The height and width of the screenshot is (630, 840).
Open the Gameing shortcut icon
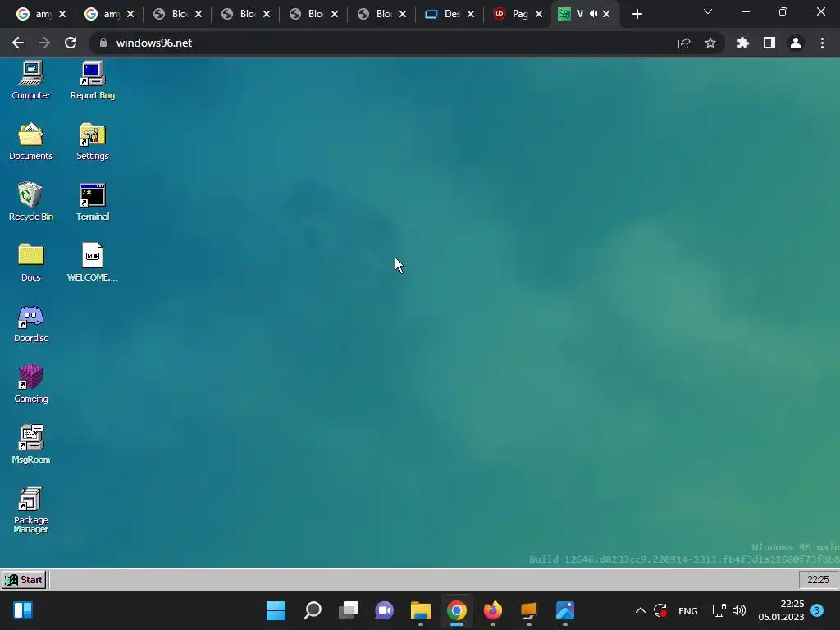[x=30, y=384]
